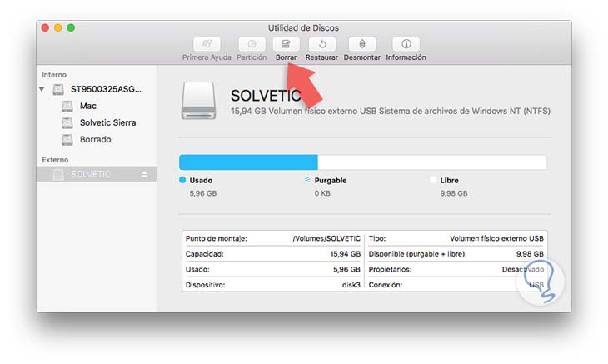Click the 'Disponible (purgable + libre):' label
The height and width of the screenshot is (364, 608).
(x=417, y=254)
